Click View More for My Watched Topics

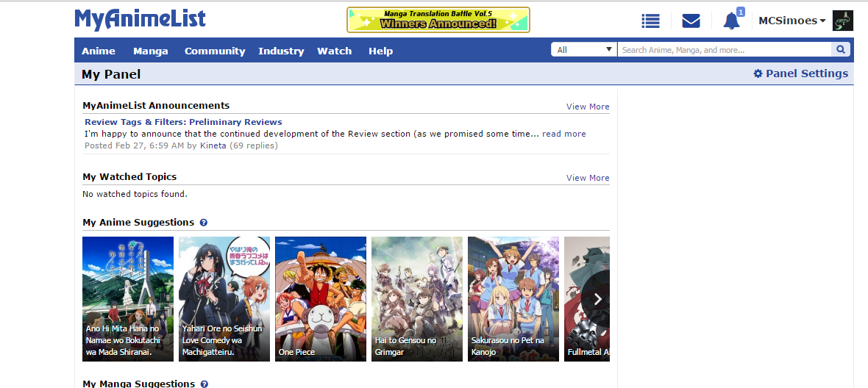tap(588, 178)
